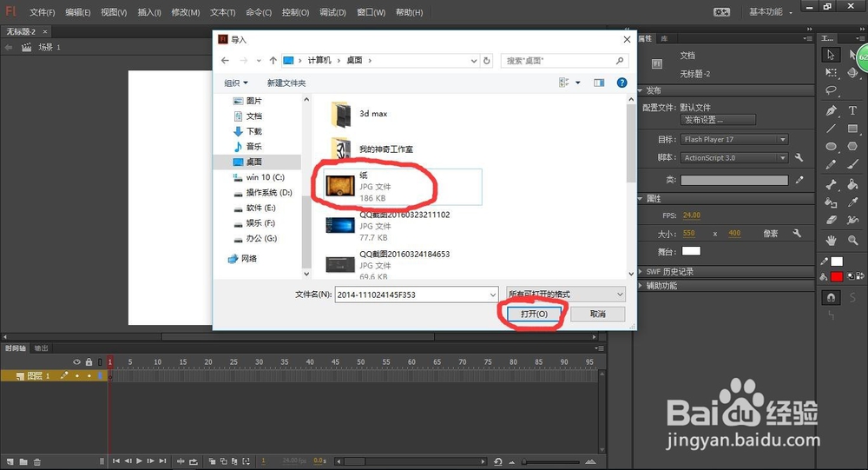Select the 纸 JPG file
The height and width of the screenshot is (470, 868).
[x=403, y=187]
